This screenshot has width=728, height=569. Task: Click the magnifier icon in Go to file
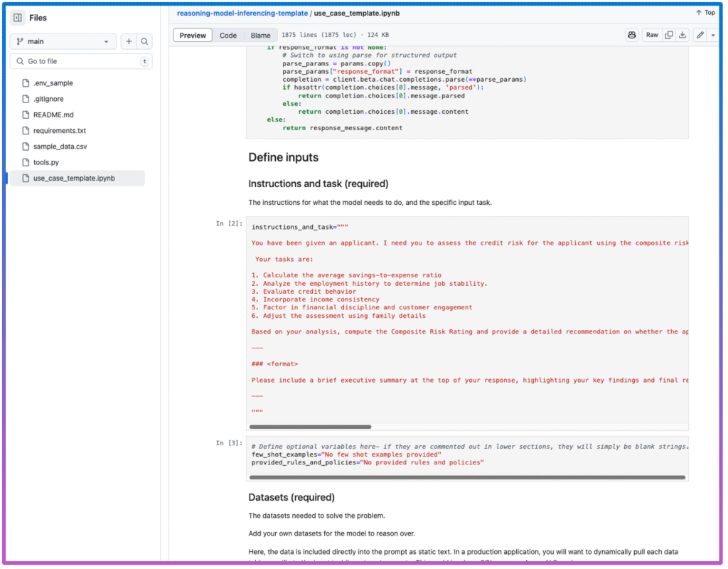(20, 61)
